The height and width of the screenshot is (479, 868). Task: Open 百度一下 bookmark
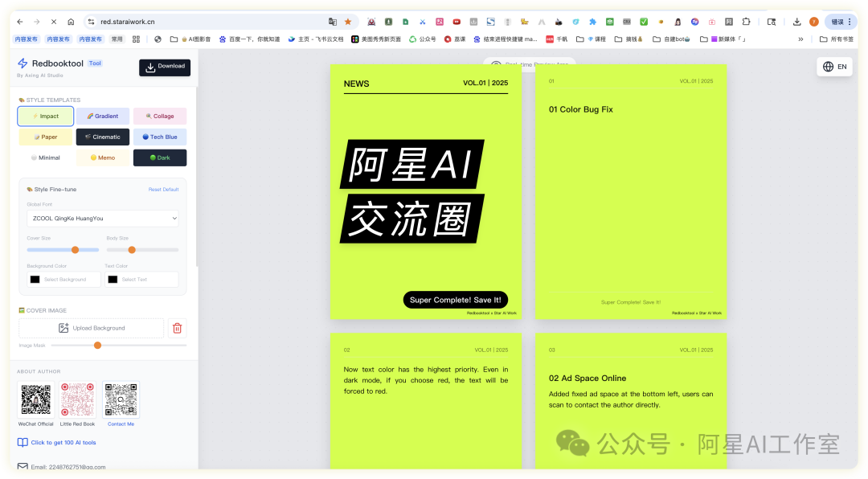coord(249,39)
